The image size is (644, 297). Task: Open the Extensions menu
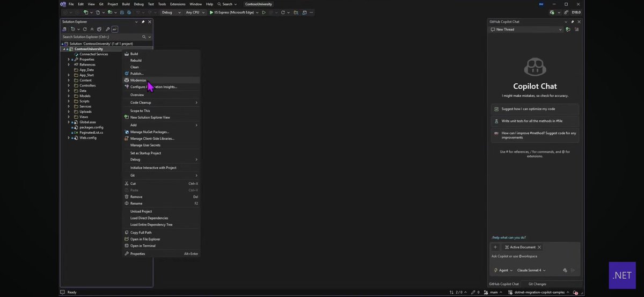tap(178, 4)
